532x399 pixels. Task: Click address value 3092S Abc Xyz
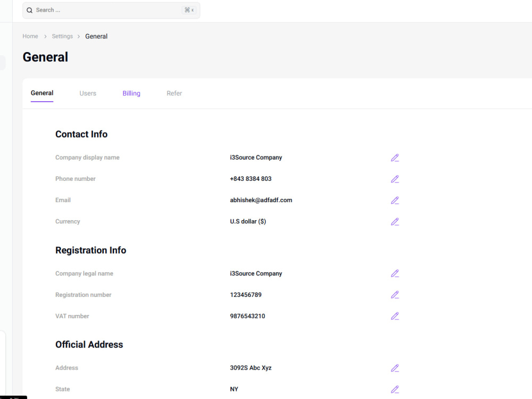[x=251, y=368]
